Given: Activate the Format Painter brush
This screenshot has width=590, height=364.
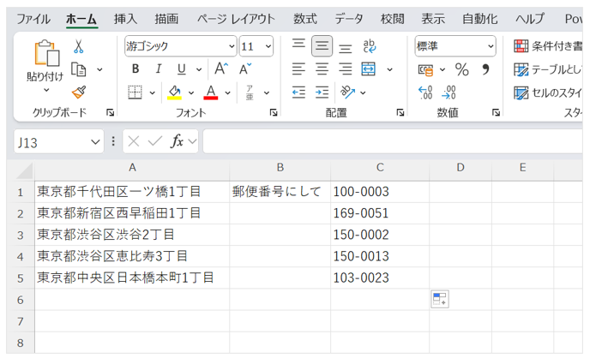Looking at the screenshot, I should 79,92.
